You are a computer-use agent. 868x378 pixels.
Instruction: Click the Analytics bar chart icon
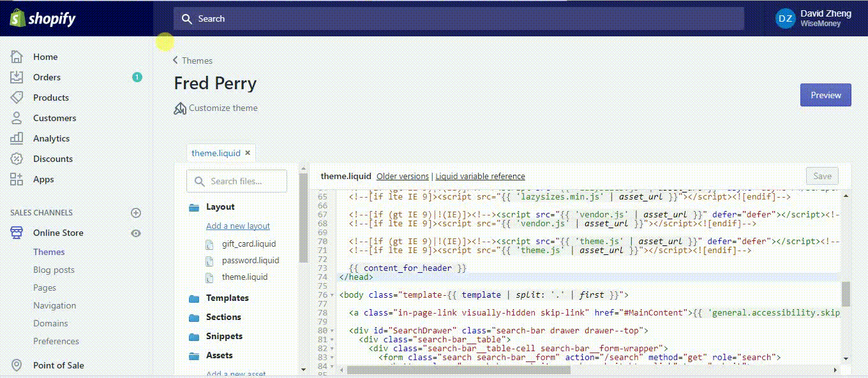pyautogui.click(x=17, y=138)
